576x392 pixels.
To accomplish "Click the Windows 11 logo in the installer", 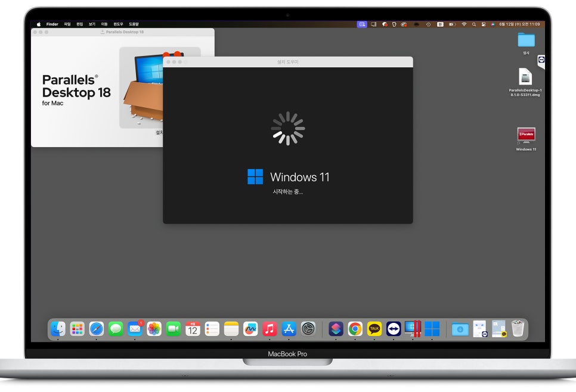I will pos(255,176).
